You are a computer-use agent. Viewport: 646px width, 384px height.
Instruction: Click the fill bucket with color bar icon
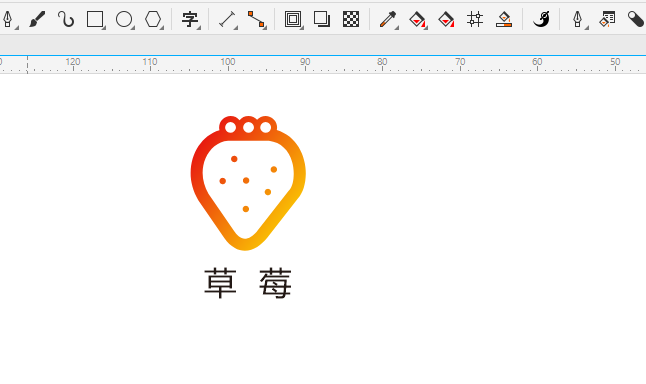504,19
